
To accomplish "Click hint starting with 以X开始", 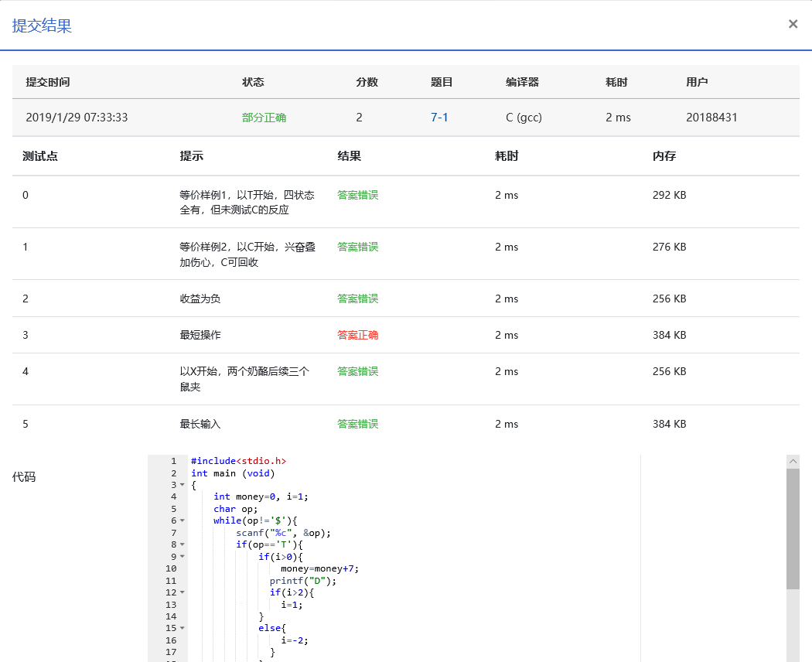I will (x=244, y=379).
